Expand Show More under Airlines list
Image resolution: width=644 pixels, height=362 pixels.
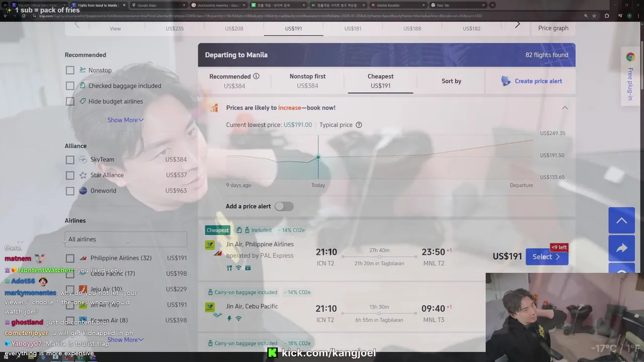(x=125, y=339)
